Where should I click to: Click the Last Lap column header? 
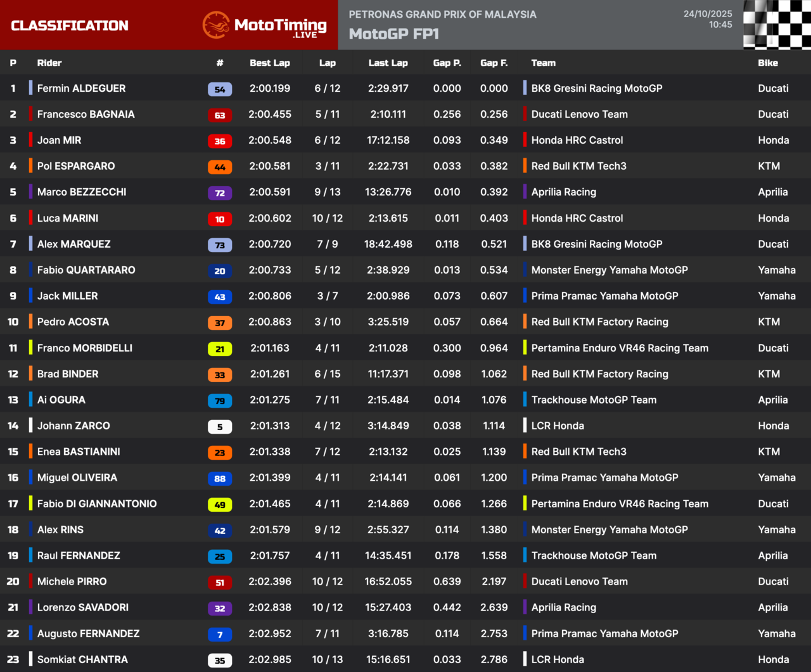(388, 63)
